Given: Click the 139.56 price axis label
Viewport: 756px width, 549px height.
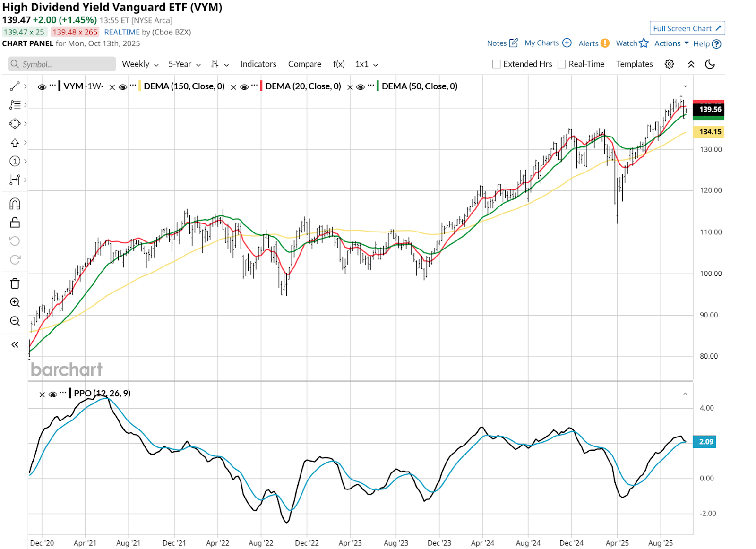Looking at the screenshot, I should 708,109.
